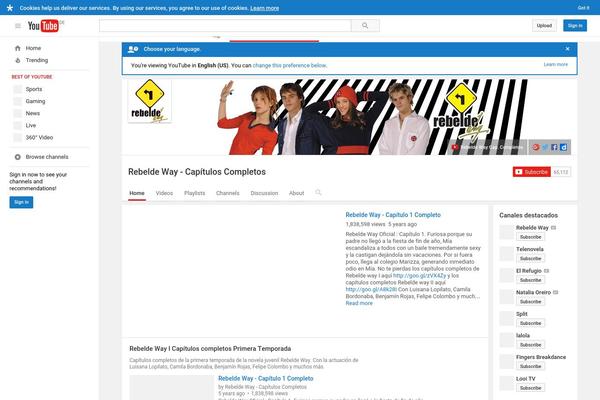This screenshot has height=400, width=600.
Task: Click the featured video player area
Action: point(233,271)
